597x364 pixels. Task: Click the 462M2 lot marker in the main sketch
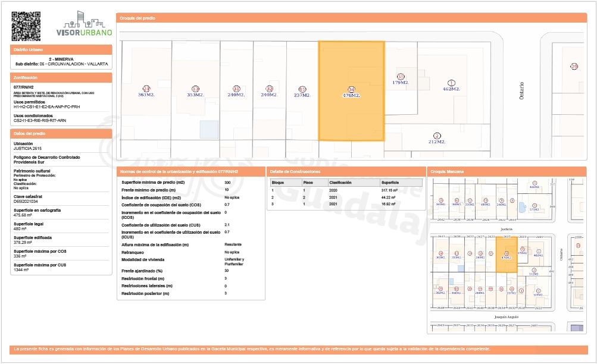pyautogui.click(x=451, y=86)
